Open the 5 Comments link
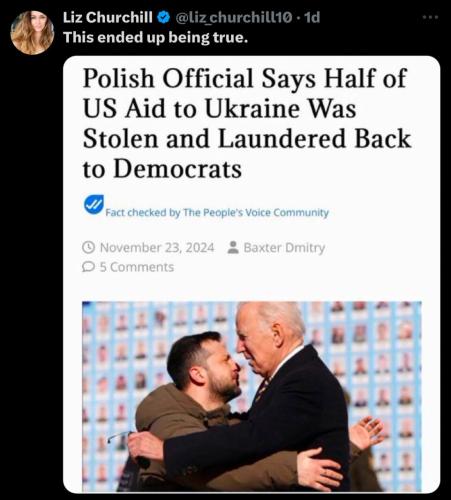The width and height of the screenshot is (451, 500). [137, 267]
